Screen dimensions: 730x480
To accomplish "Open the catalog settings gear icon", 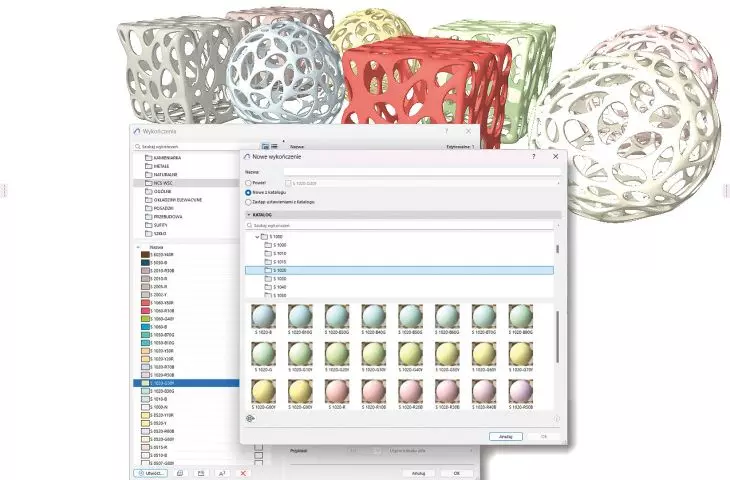I will click(250, 418).
